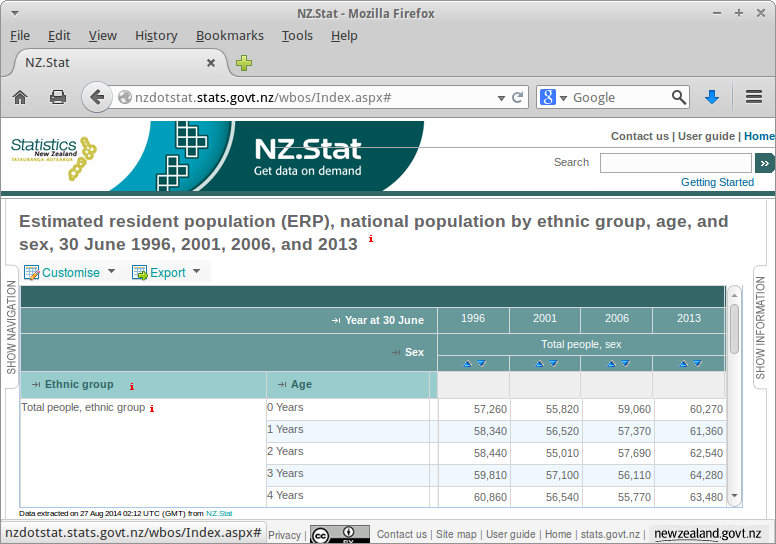776x544 pixels.
Task: Go back using the back arrow
Action: 97,97
